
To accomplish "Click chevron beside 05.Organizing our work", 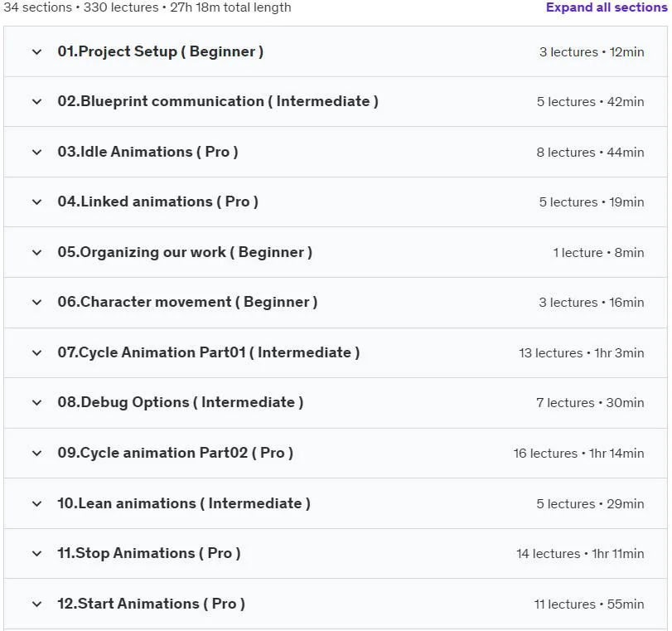I will [x=36, y=253].
